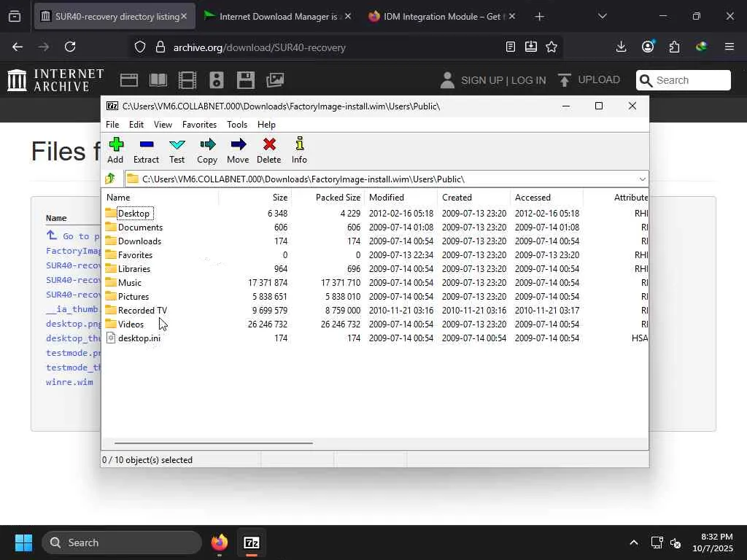
Task: Open the Firefox downloads icon
Action: tap(621, 47)
